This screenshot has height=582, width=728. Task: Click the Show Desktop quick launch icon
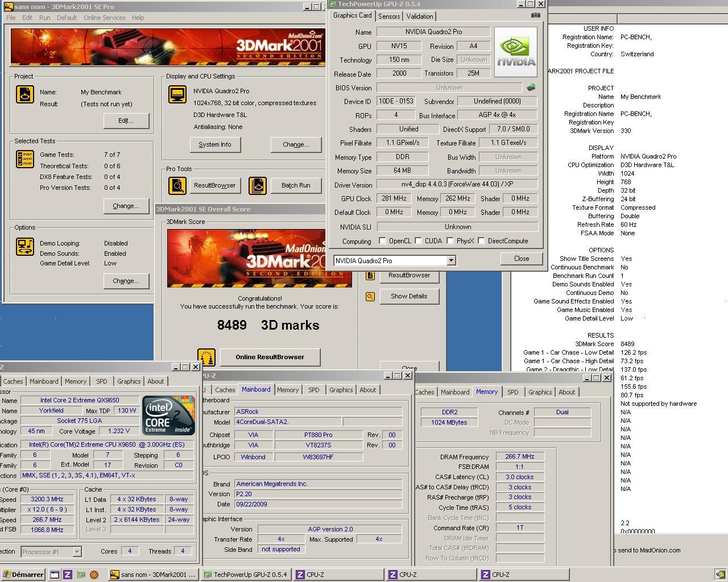[x=55, y=575]
